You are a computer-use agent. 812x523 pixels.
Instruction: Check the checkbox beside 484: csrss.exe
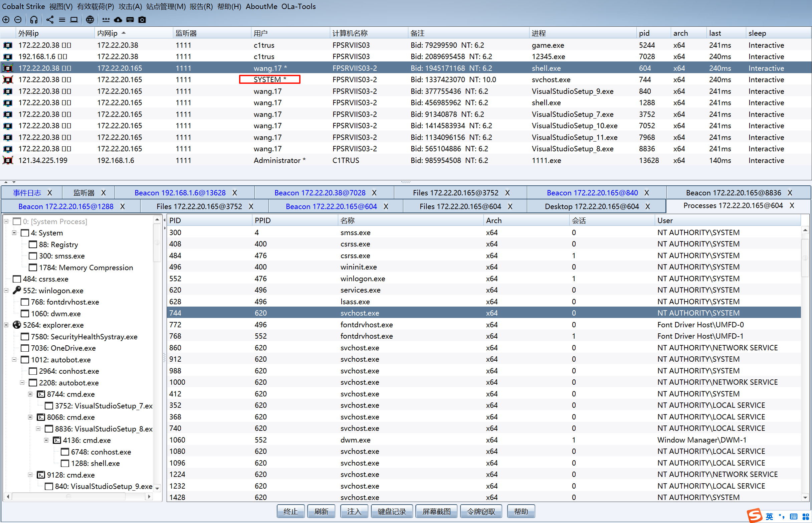(17, 279)
